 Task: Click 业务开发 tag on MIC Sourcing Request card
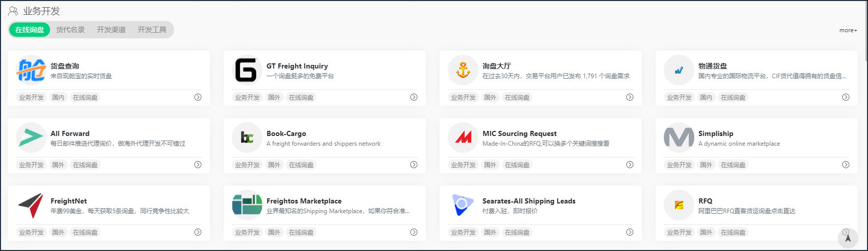[x=463, y=165]
